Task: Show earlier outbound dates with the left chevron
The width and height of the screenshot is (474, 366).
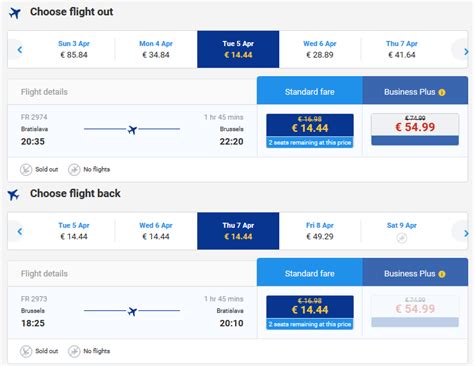Action: [20, 50]
